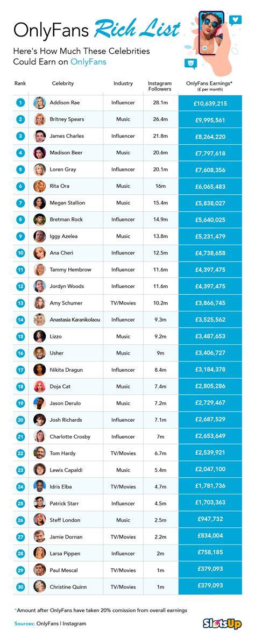The image size is (255, 644).
Task: Click Britney Spears' avatar
Action: point(39,119)
